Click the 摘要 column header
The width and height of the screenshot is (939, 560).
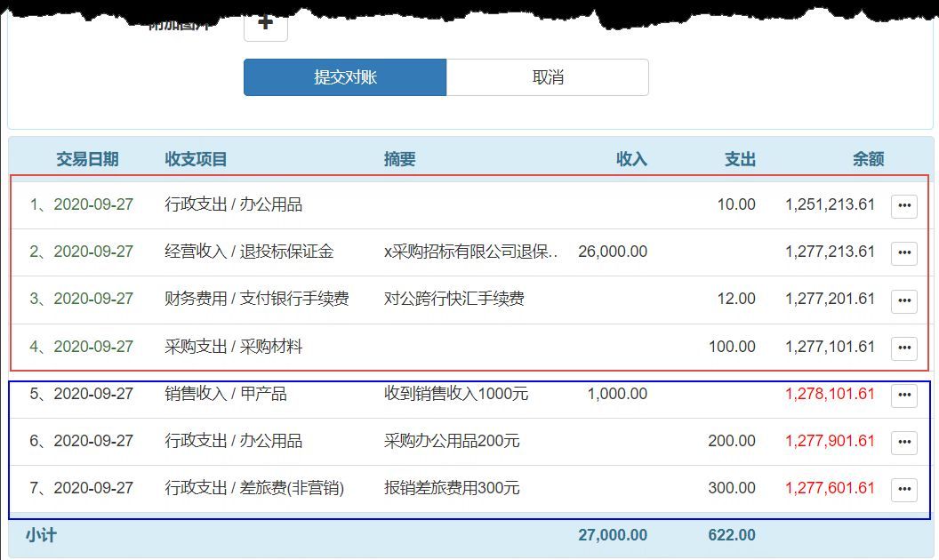click(399, 158)
